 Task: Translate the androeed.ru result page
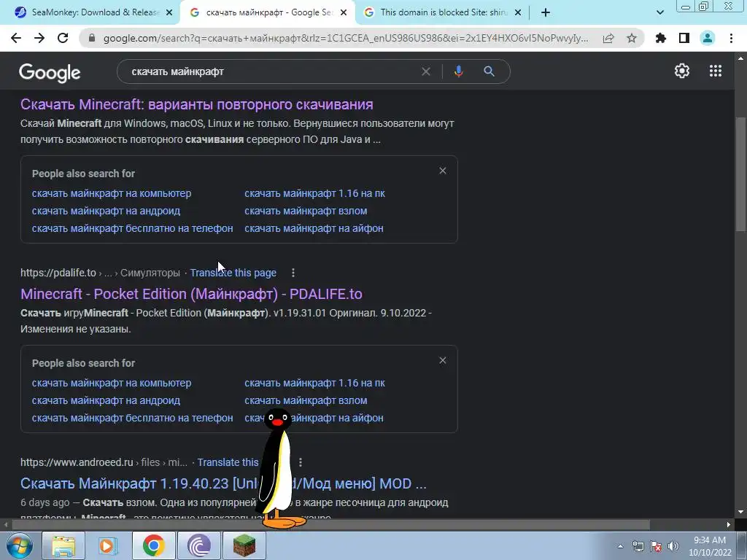pyautogui.click(x=228, y=462)
